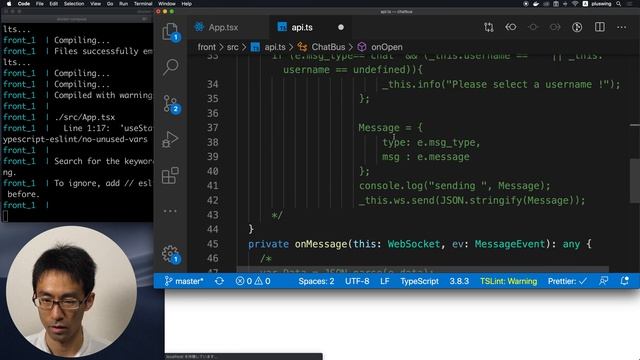
Task: Open the Search view in activity bar
Action: tap(171, 67)
